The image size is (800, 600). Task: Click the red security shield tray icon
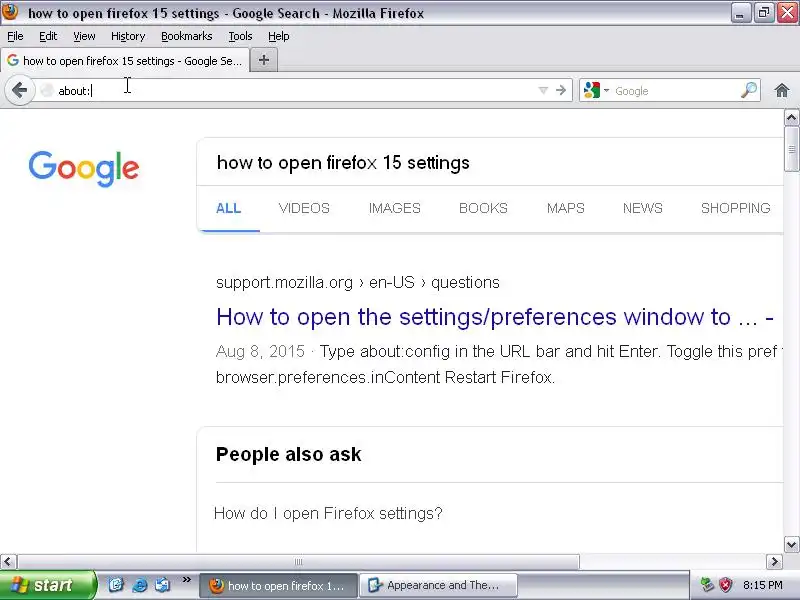click(x=726, y=585)
